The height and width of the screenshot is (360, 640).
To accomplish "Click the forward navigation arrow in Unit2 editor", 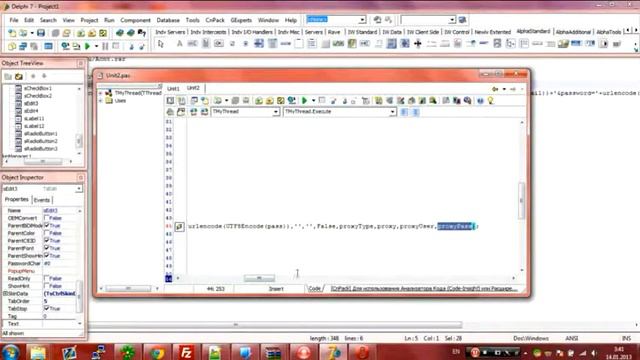I will (x=513, y=89).
